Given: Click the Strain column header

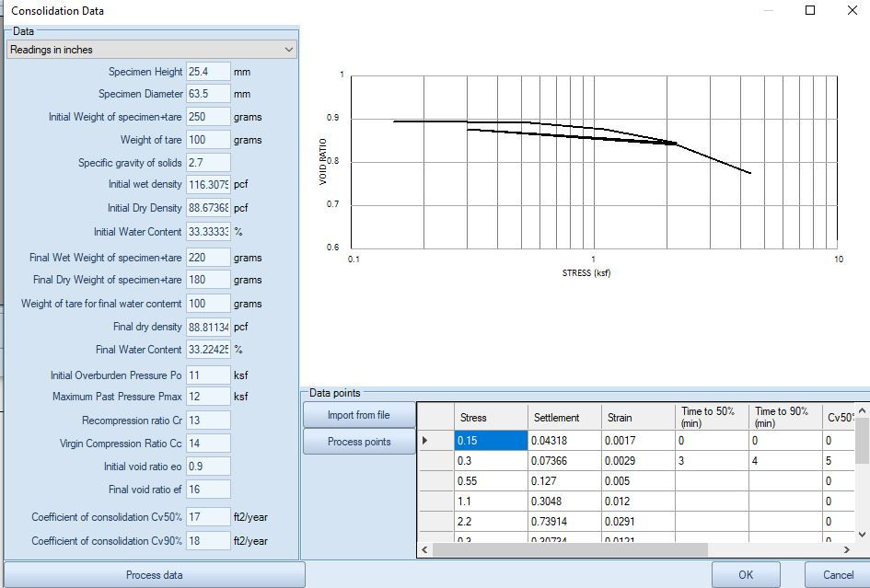Looking at the screenshot, I should 638,417.
